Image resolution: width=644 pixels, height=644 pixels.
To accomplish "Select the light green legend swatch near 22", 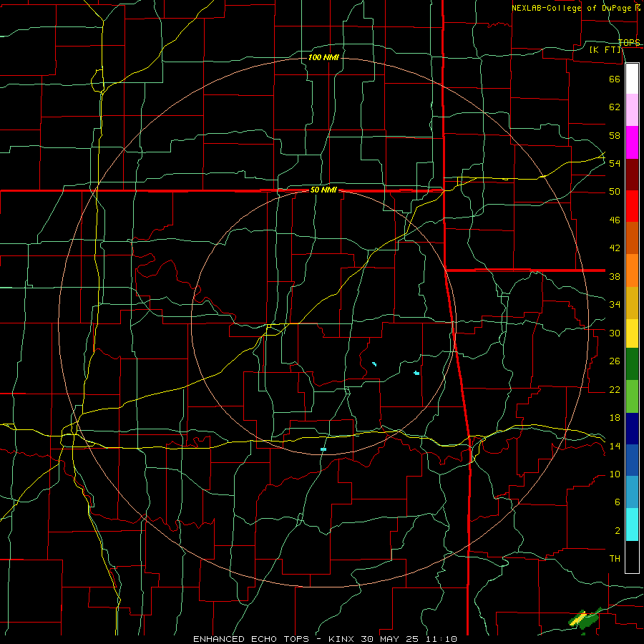I will click(632, 396).
